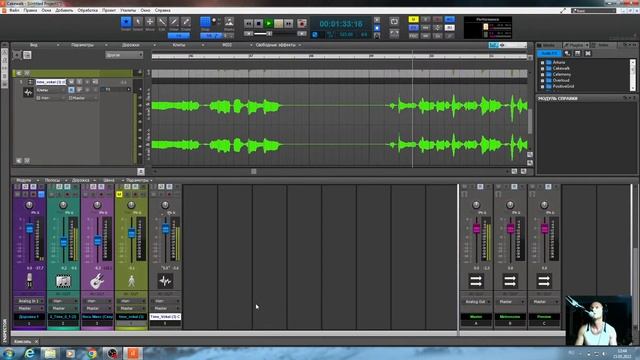This screenshot has height=360, width=640.
Task: Select the Move tool with cross arrows
Action: 150,22
